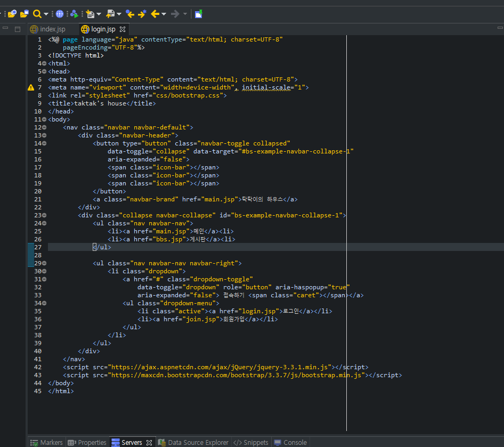Click the Next Edit Location icon
504x447 pixels.
point(142,14)
